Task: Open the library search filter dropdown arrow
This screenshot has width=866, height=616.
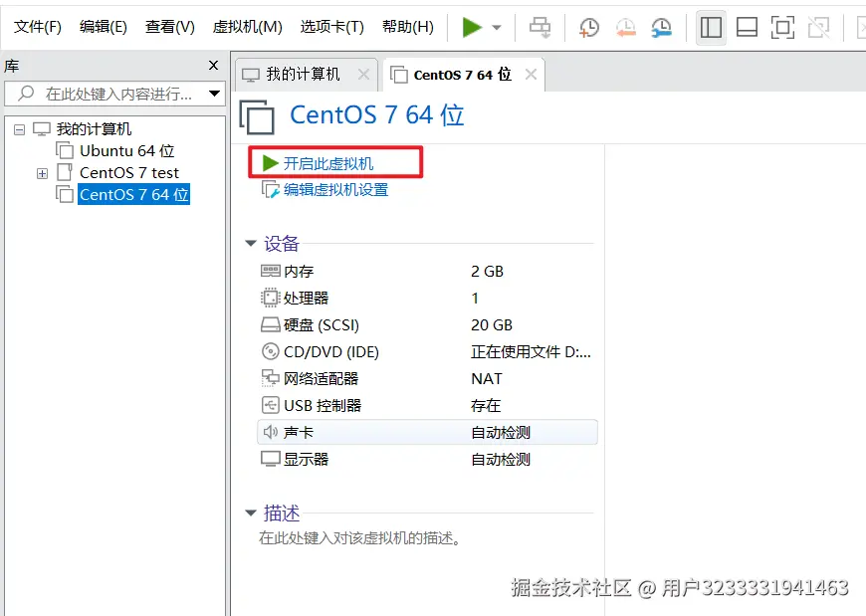Action: [215, 94]
